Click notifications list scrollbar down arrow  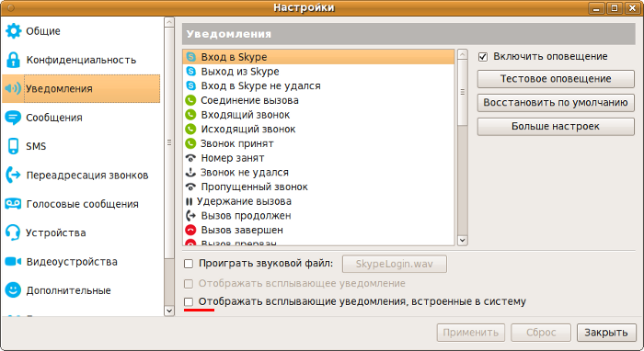pos(463,241)
